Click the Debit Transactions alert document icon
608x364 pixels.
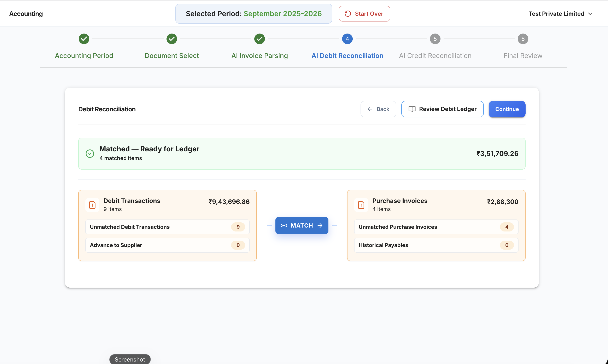[92, 205]
